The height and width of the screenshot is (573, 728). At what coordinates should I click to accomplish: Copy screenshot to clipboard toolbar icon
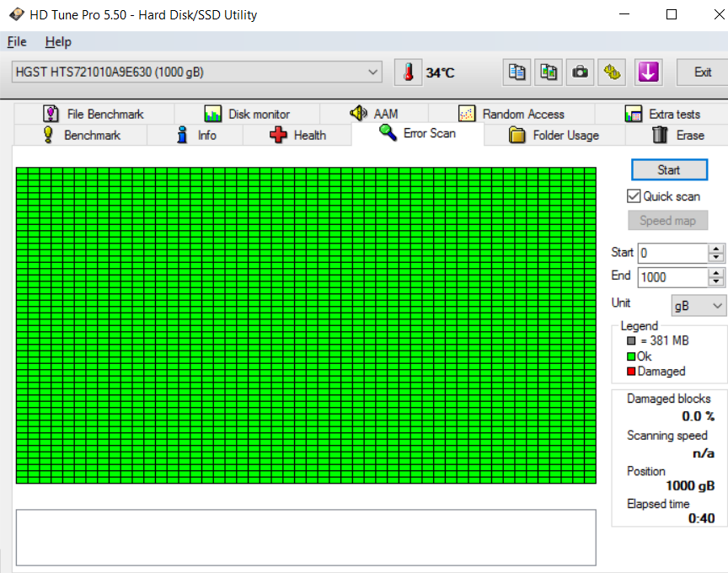[549, 72]
